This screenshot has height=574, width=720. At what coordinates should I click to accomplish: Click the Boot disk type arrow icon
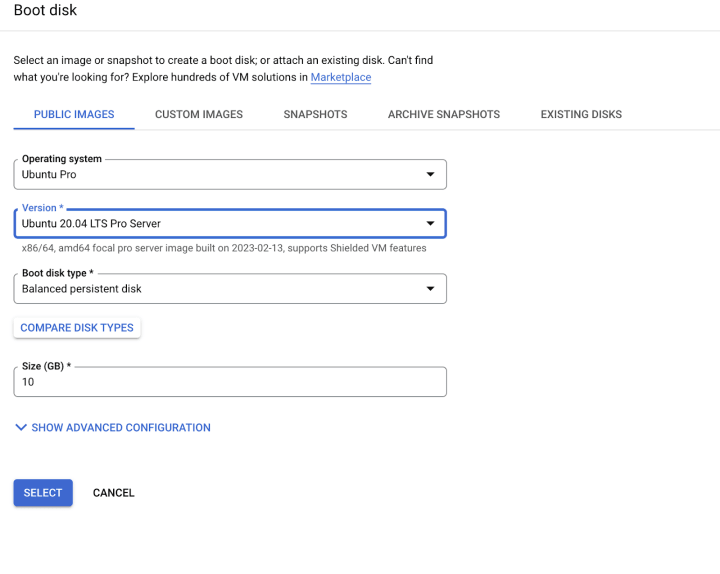pyautogui.click(x=430, y=289)
